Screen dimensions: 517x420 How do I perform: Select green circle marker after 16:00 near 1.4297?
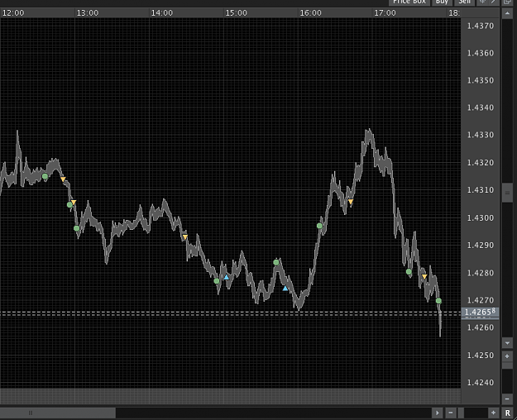coord(319,226)
